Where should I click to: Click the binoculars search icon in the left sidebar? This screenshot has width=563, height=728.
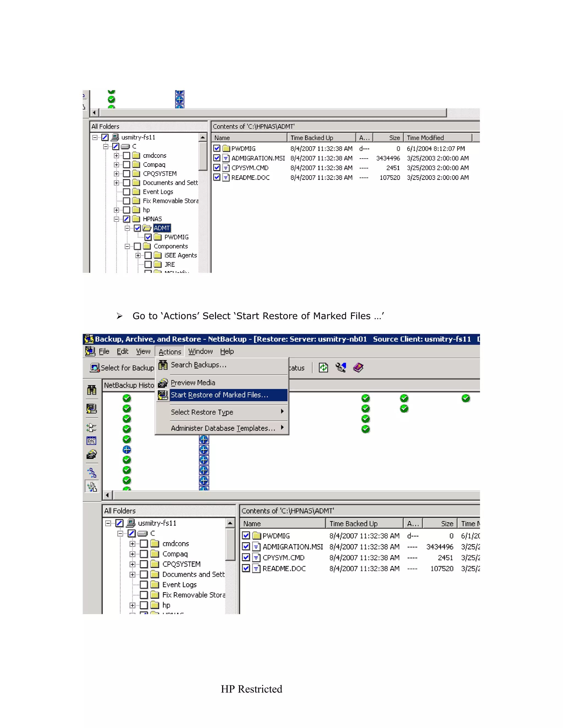coord(92,390)
